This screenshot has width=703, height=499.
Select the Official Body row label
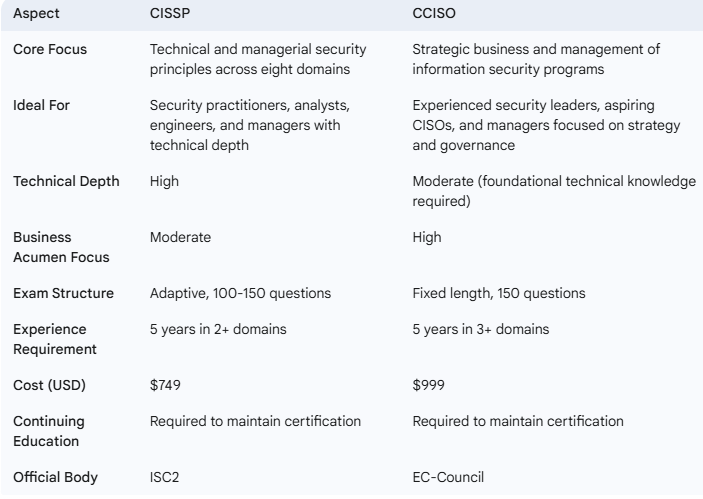52,477
